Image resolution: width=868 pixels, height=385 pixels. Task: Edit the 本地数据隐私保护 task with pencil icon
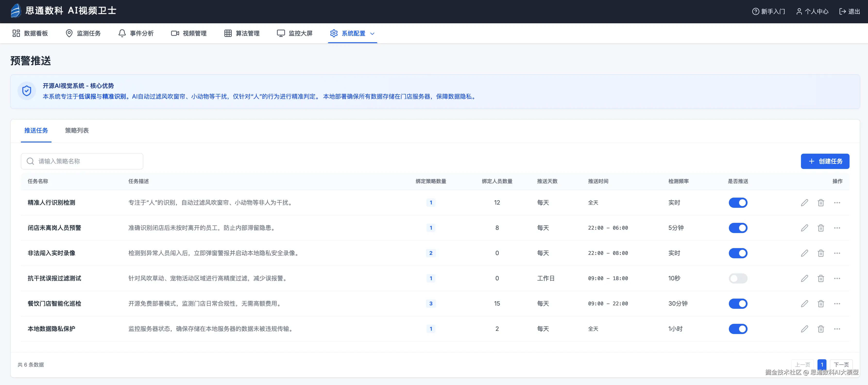pos(804,329)
